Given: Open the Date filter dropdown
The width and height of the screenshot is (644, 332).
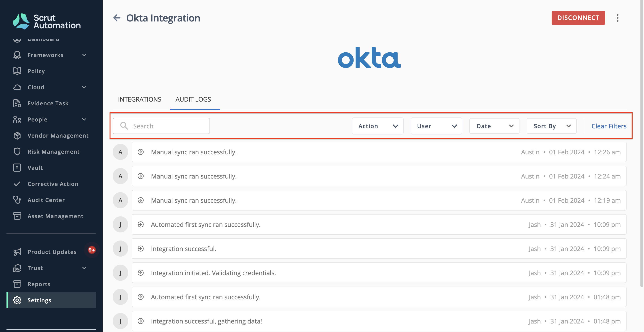Looking at the screenshot, I should tap(494, 126).
